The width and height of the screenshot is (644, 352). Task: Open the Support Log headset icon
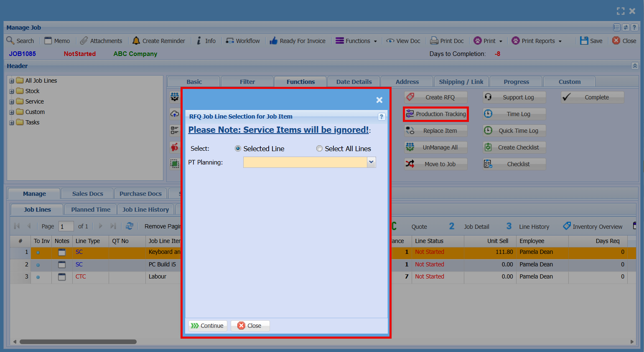(x=488, y=97)
